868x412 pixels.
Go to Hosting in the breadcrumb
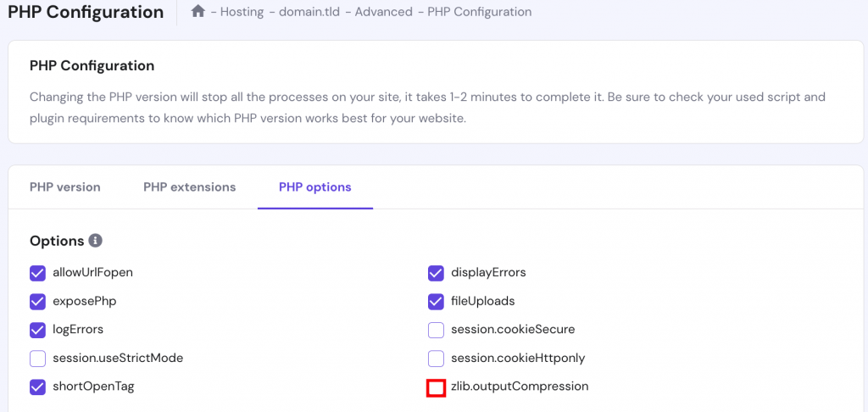(242, 13)
